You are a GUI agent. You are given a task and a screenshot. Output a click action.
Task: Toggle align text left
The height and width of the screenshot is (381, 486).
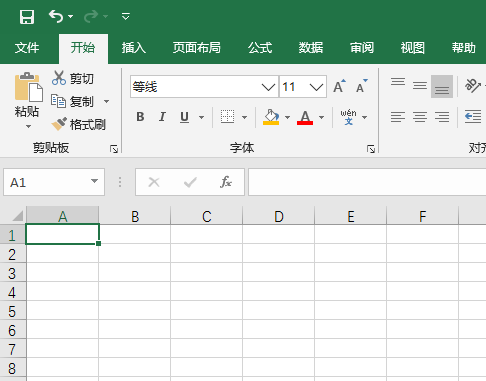pyautogui.click(x=398, y=117)
